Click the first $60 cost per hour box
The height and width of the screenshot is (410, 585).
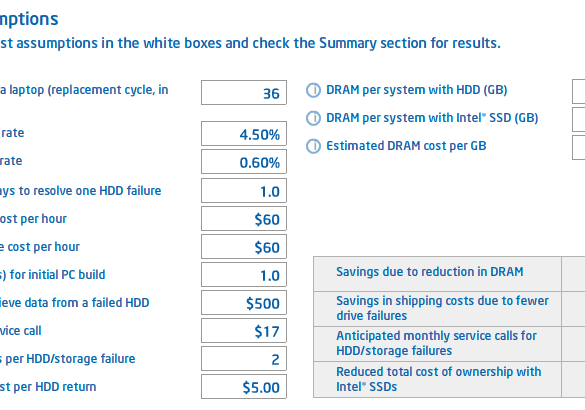(244, 219)
